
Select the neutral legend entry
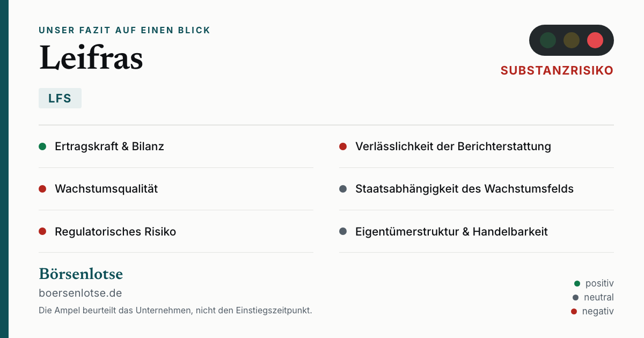593,297
